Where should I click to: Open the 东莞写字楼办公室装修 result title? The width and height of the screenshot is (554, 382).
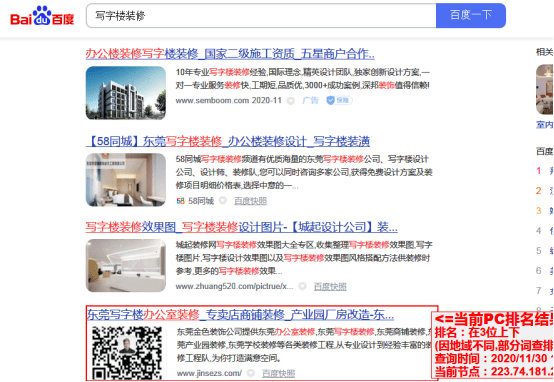point(241,314)
